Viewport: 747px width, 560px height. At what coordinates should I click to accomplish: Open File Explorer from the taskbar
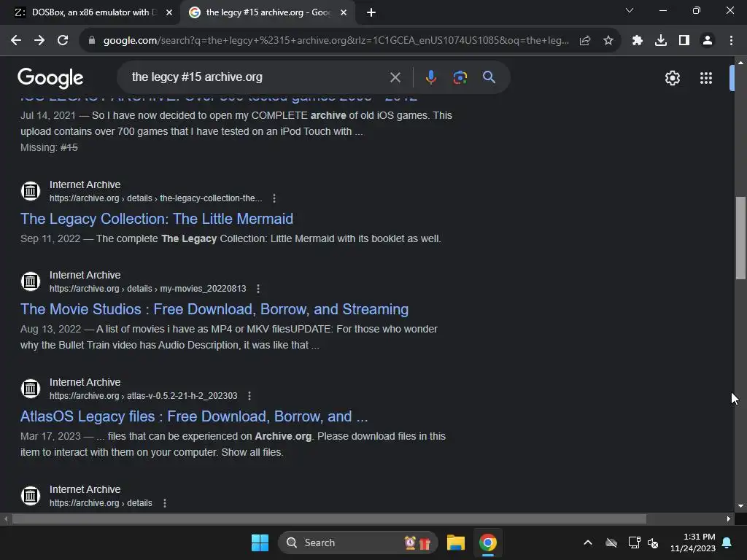[x=455, y=542]
